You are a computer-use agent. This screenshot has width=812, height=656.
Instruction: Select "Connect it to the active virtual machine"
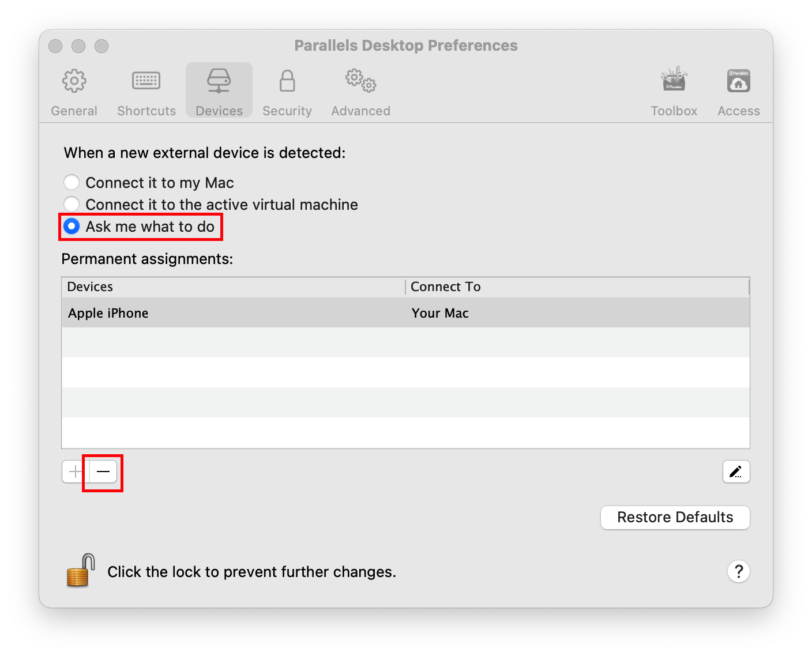(72, 204)
